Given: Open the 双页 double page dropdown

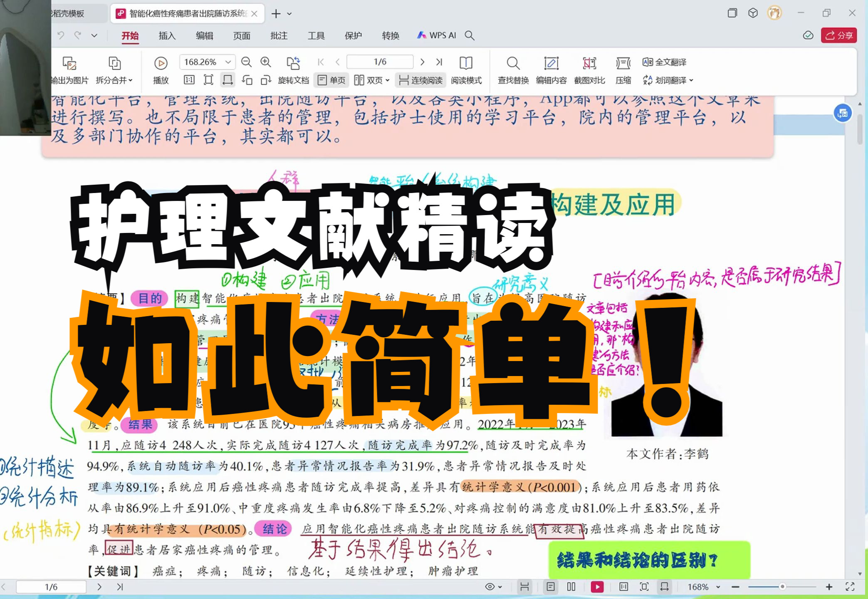Looking at the screenshot, I should coord(371,80).
